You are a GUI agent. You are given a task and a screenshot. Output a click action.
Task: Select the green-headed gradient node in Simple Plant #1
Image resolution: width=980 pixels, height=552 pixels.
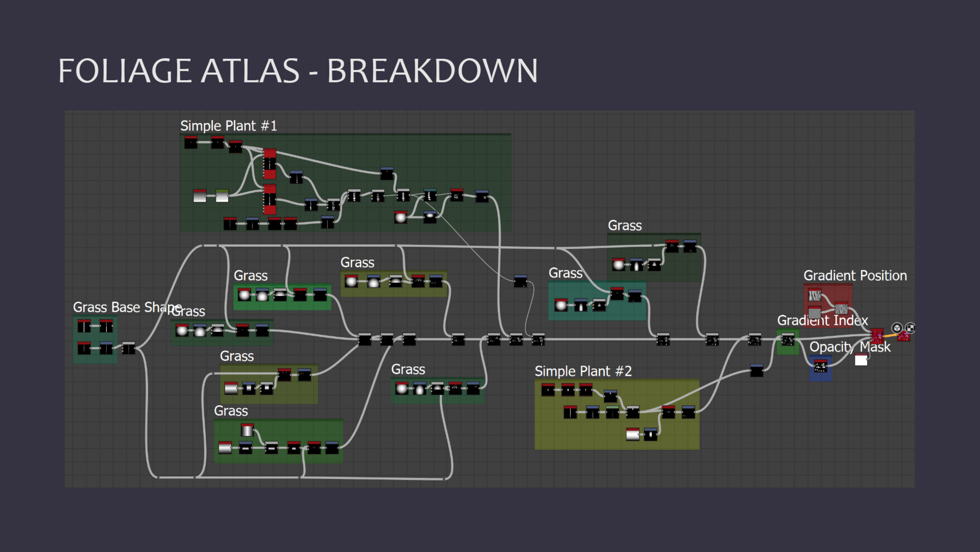pyautogui.click(x=221, y=196)
